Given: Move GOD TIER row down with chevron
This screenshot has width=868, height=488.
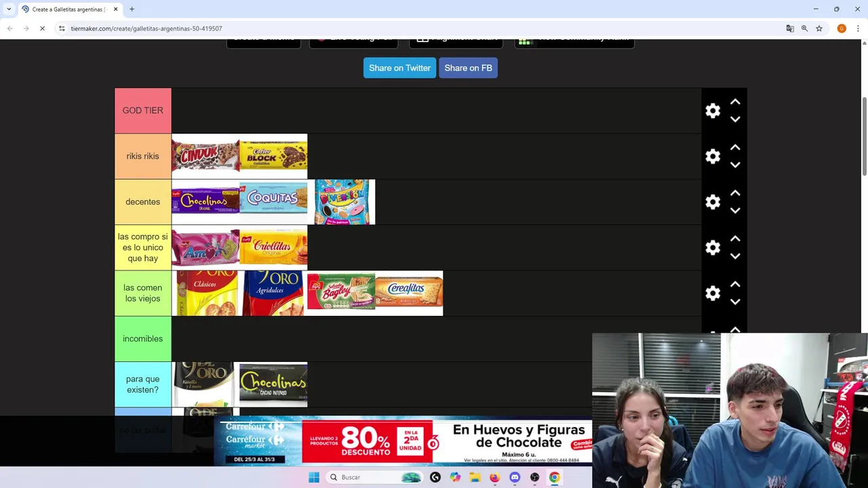Looking at the screenshot, I should [x=735, y=119].
